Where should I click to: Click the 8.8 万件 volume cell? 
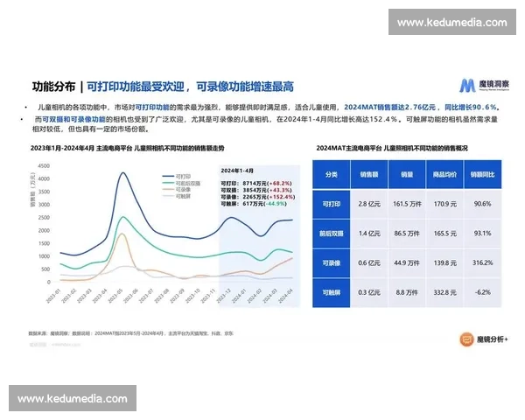[x=407, y=292]
